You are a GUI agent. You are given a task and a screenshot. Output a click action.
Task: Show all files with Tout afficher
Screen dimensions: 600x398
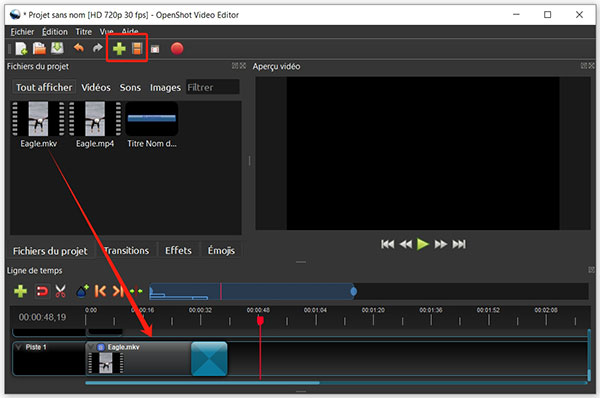pos(44,88)
